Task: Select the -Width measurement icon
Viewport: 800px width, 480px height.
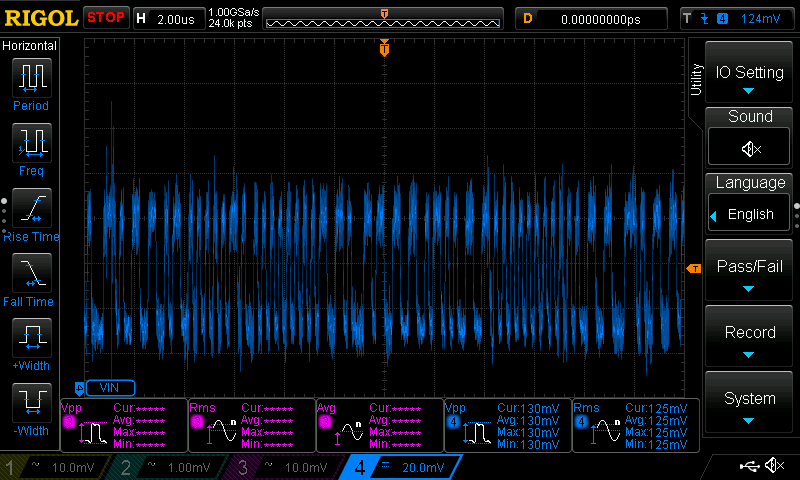Action: pos(32,402)
